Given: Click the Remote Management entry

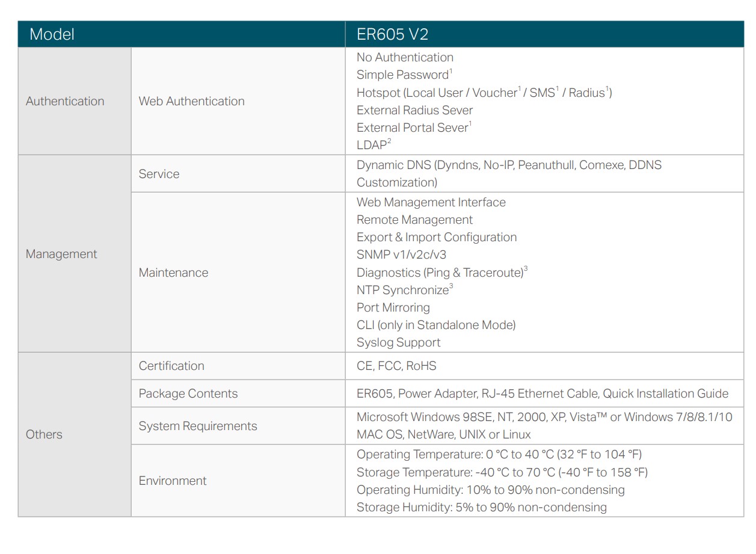Looking at the screenshot, I should (x=414, y=220).
